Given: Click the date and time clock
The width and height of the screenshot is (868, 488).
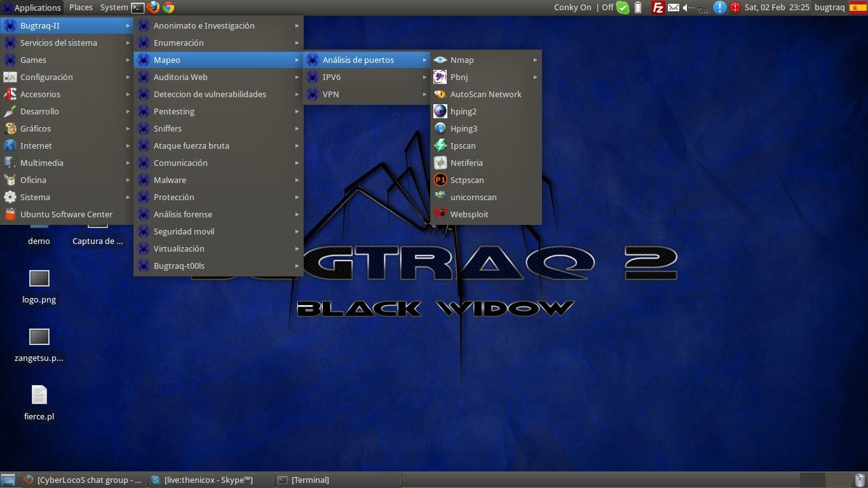Looking at the screenshot, I should pyautogui.click(x=777, y=8).
